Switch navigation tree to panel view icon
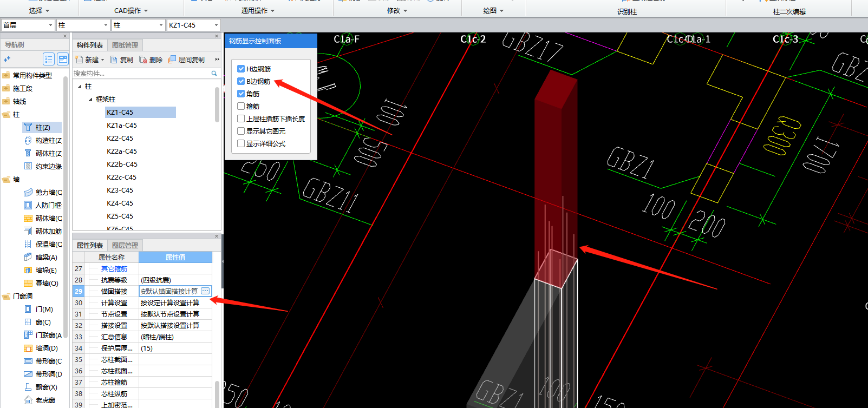868x408 pixels. point(63,59)
